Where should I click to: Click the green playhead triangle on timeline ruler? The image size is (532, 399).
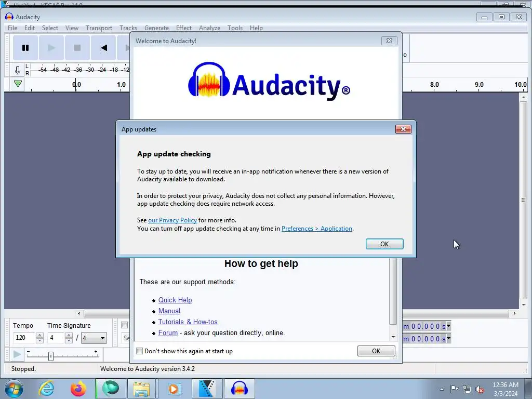(18, 84)
